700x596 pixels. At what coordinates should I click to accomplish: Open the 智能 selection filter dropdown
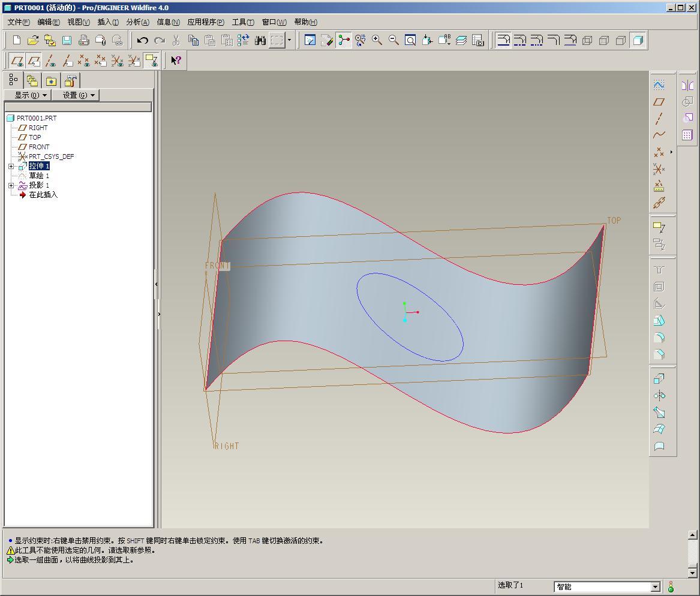pyautogui.click(x=655, y=587)
